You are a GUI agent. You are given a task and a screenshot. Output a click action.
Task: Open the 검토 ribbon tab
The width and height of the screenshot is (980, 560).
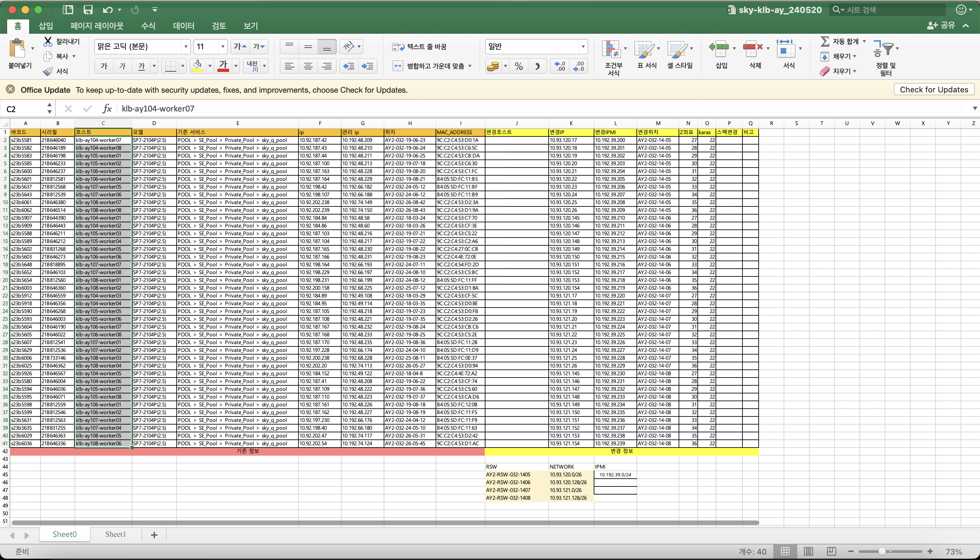219,26
